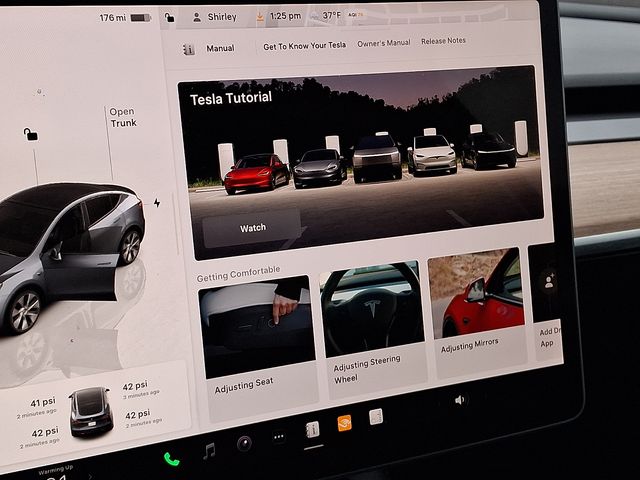Open the dashcam camera app in dock

coord(244,442)
